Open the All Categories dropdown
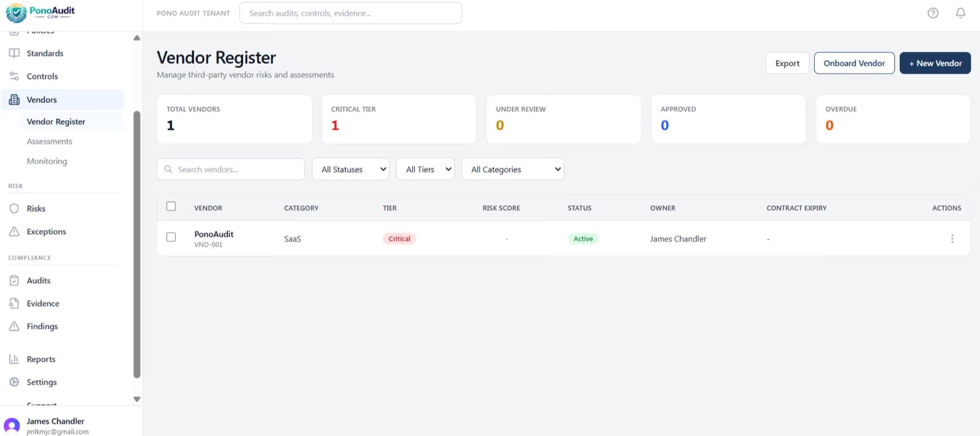Viewport: 980px width, 436px height. pos(513,170)
